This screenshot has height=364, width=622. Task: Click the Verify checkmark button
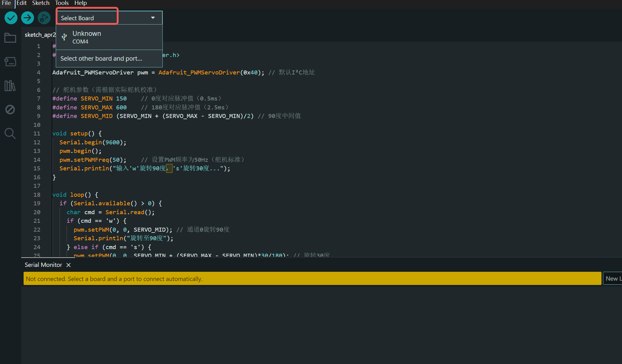(x=11, y=18)
